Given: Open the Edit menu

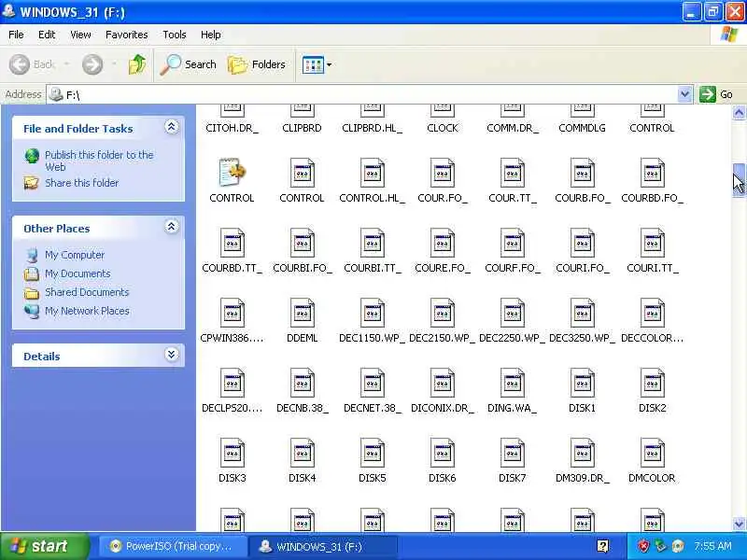Looking at the screenshot, I should [x=47, y=35].
